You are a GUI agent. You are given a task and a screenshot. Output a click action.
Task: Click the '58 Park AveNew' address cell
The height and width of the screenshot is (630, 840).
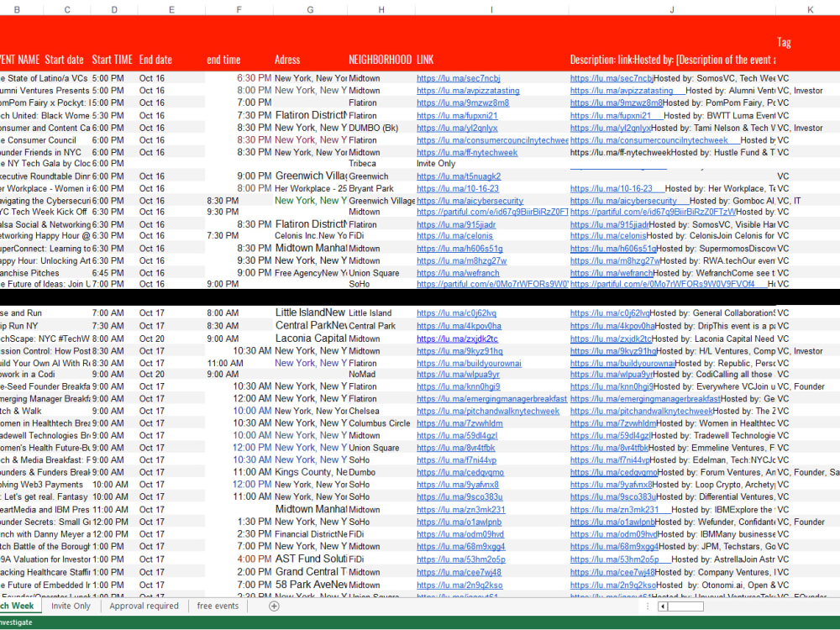click(311, 585)
